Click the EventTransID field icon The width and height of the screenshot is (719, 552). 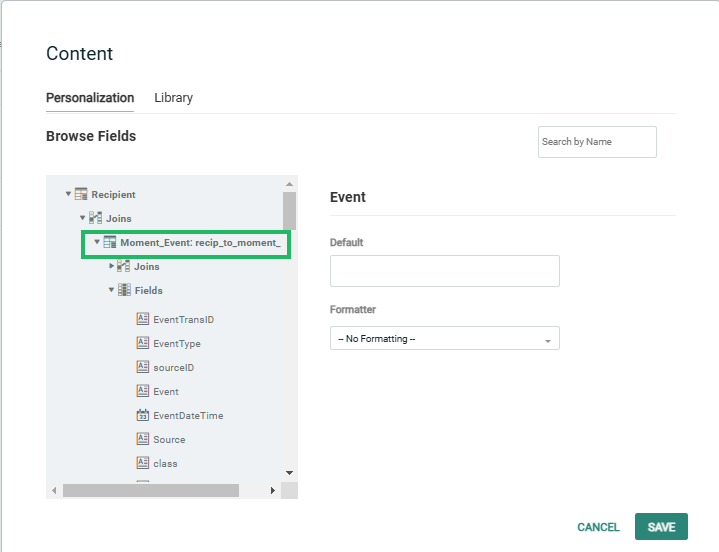(142, 319)
